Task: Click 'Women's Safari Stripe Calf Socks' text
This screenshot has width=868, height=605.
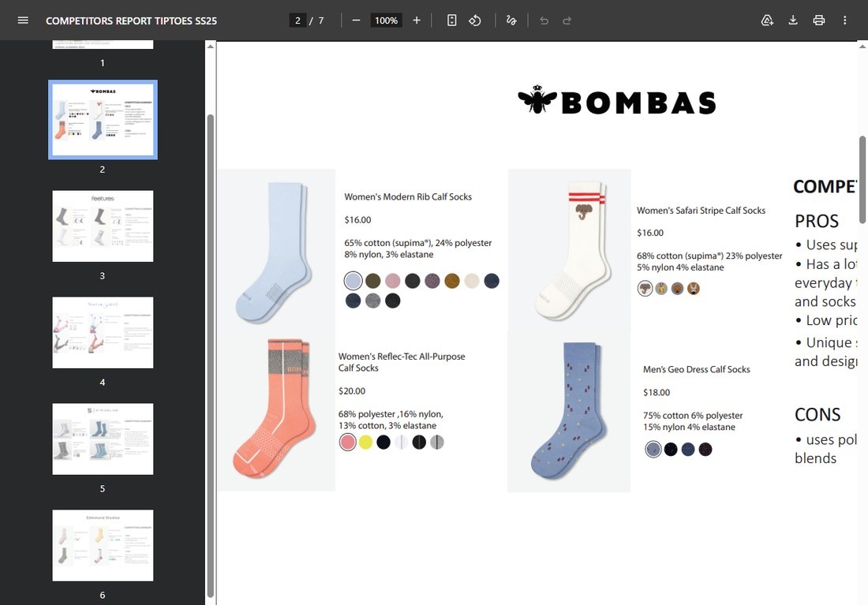Action: pyautogui.click(x=701, y=211)
